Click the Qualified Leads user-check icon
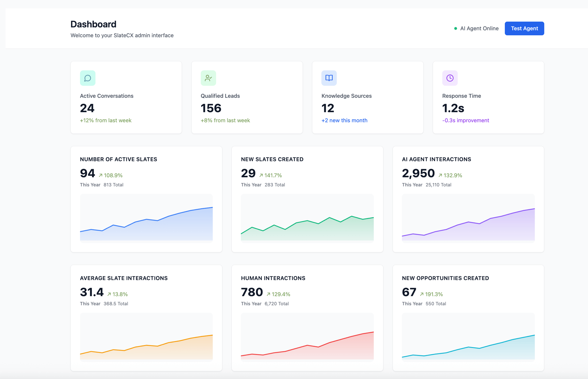The image size is (588, 379). [208, 78]
